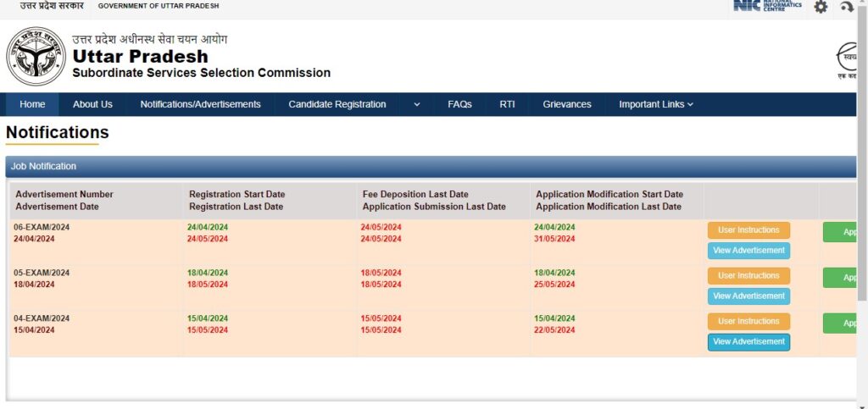This screenshot has width=868, height=409.
Task: Go to the Home menu item
Action: click(x=32, y=104)
